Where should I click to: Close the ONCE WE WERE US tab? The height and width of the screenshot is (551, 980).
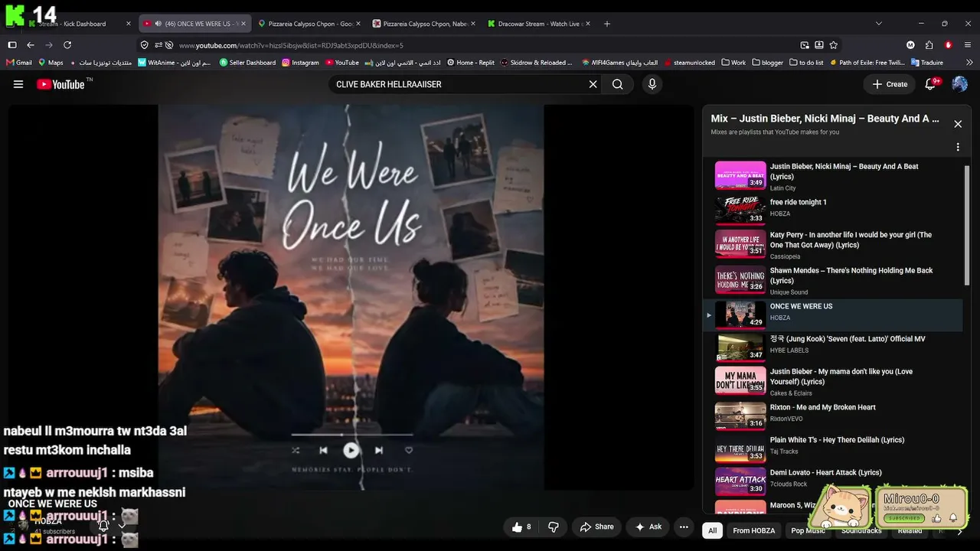pos(243,24)
